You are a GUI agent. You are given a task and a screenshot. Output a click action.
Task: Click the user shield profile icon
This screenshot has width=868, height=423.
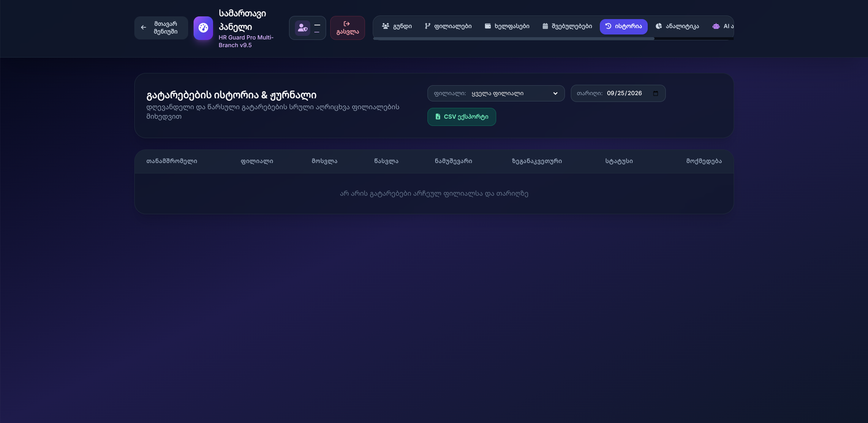pos(303,28)
